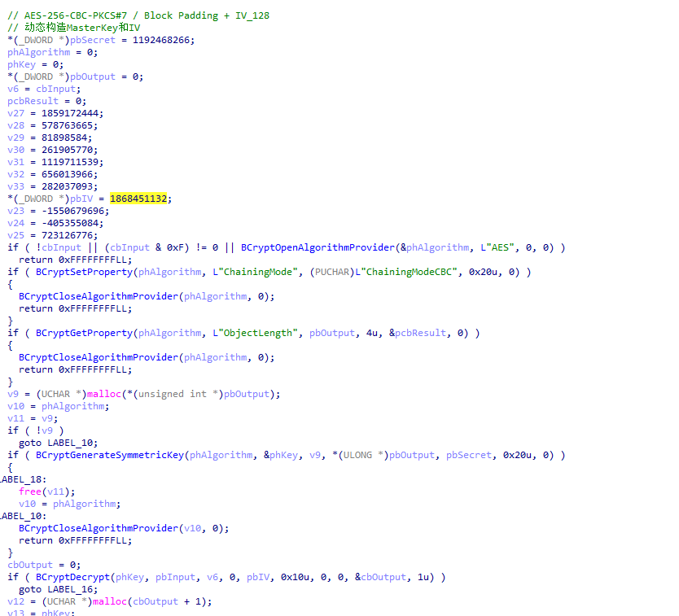
Task: Click the v13 = phKey line
Action: click(x=42, y=613)
